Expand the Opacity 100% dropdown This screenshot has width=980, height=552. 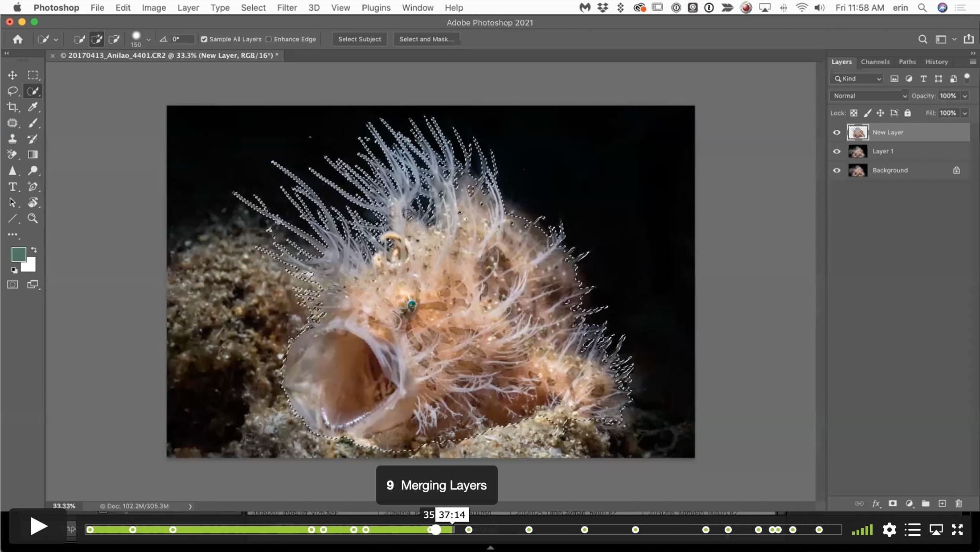click(x=964, y=96)
